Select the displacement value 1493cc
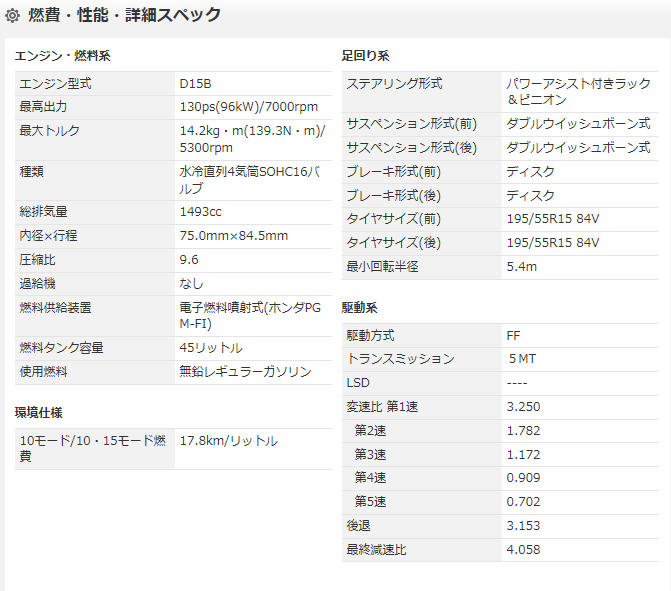The height and width of the screenshot is (591, 671). [x=200, y=211]
